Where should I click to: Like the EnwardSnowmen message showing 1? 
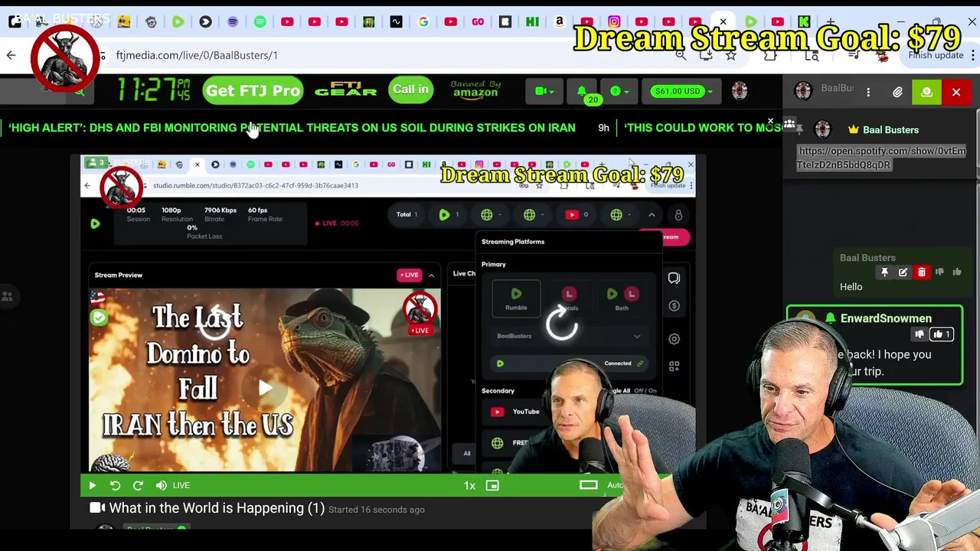tap(940, 334)
